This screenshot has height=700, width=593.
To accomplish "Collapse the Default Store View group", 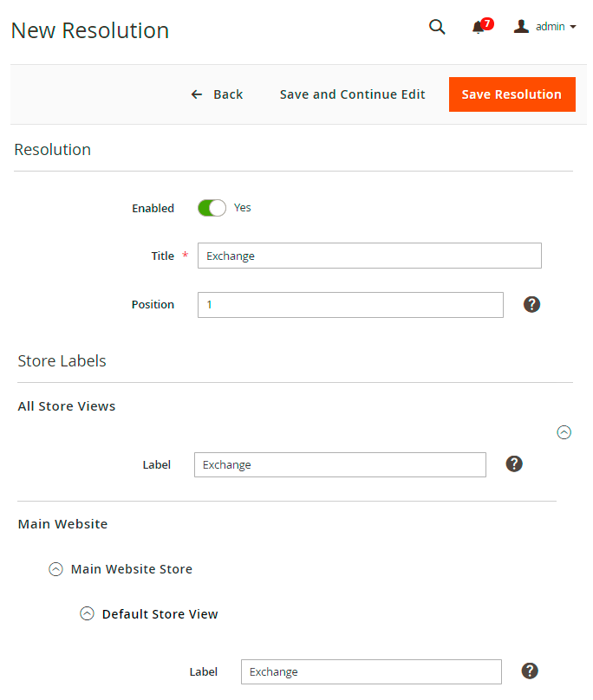I will (87, 614).
